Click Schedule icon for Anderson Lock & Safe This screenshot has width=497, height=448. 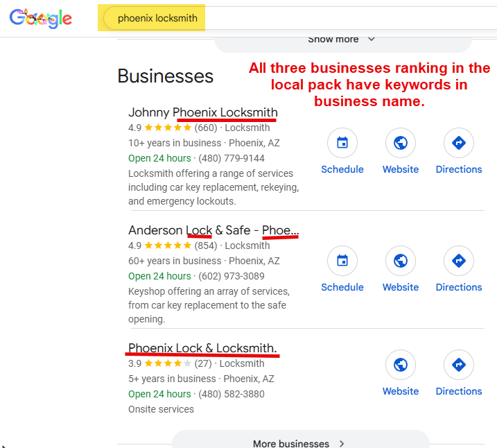click(342, 261)
